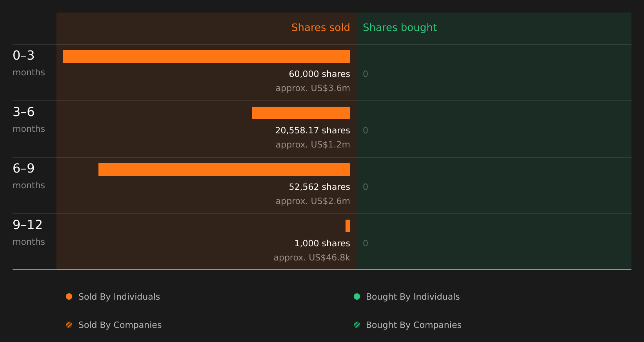
Task: Click the 9–12 months row label
Action: pos(29,232)
